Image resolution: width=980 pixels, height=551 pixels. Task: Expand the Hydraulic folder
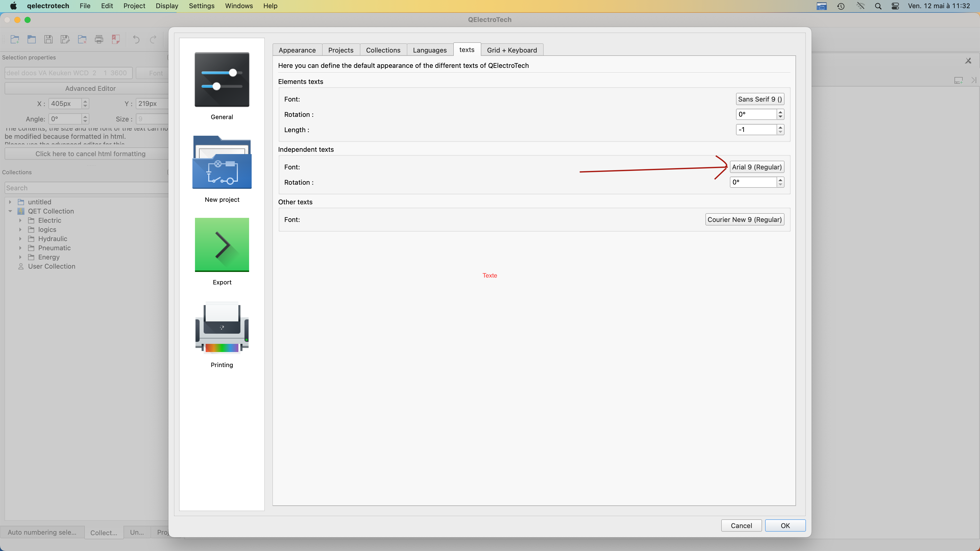(x=20, y=239)
